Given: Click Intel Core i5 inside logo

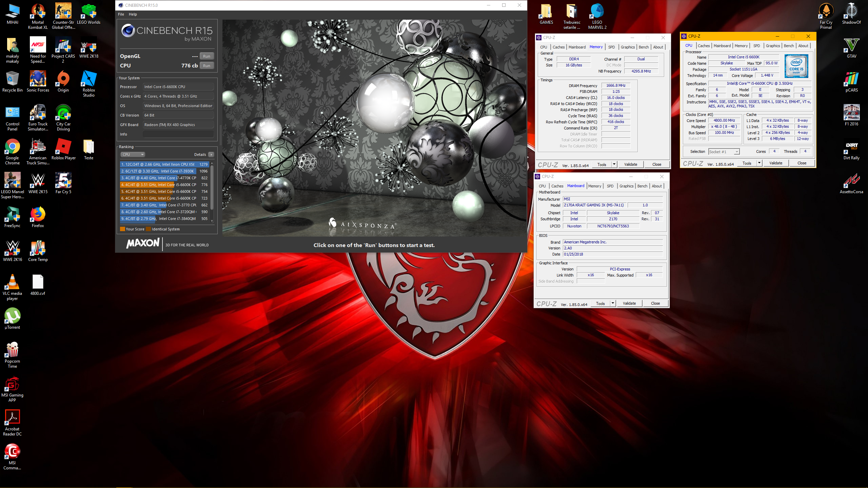Looking at the screenshot, I should tap(796, 66).
